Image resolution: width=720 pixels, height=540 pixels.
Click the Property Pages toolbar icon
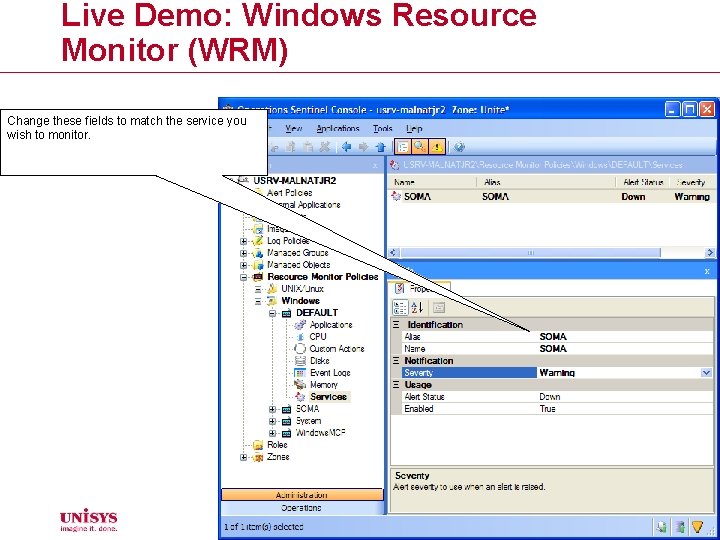coord(439,307)
